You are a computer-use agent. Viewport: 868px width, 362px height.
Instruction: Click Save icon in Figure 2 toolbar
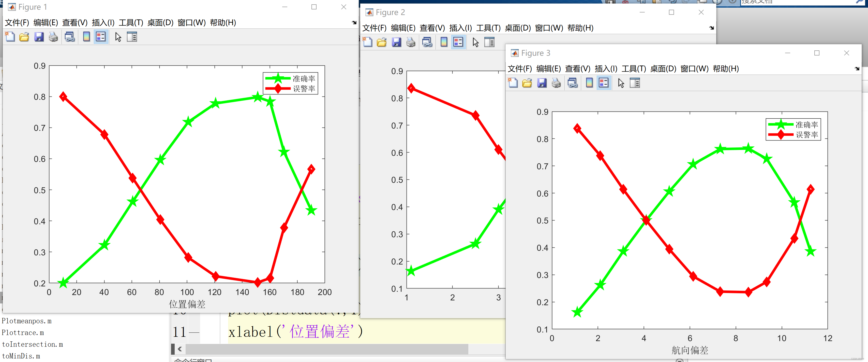click(x=397, y=42)
